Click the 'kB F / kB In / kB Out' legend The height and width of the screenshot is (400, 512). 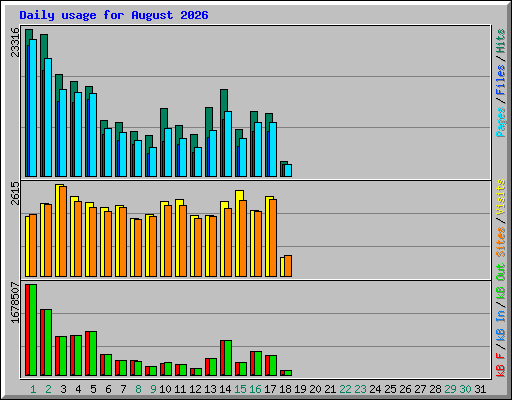(500, 320)
